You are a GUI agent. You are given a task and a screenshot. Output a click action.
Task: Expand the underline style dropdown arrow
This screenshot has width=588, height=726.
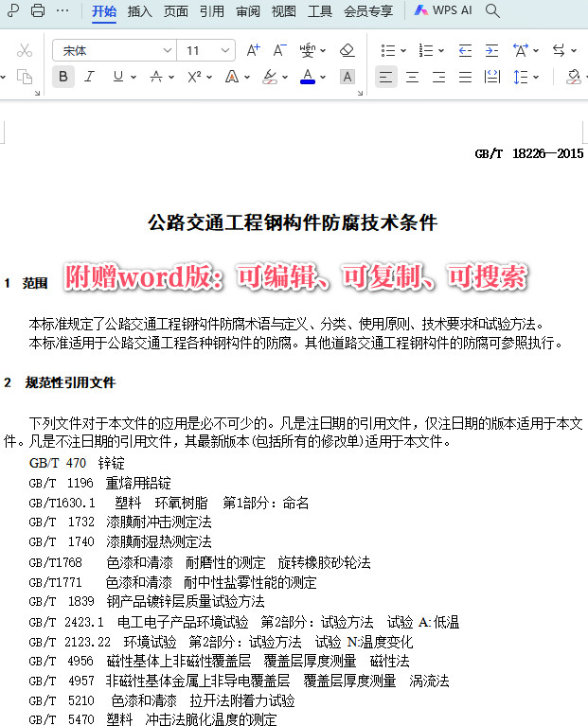point(134,77)
